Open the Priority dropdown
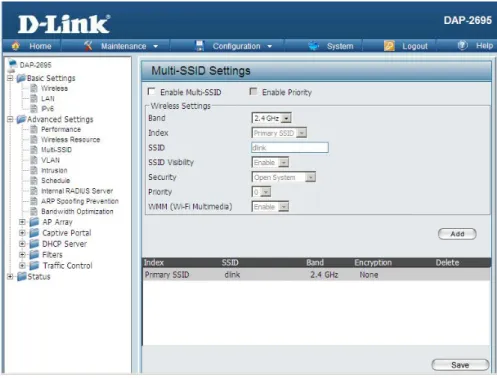The image size is (497, 378). pyautogui.click(x=261, y=192)
